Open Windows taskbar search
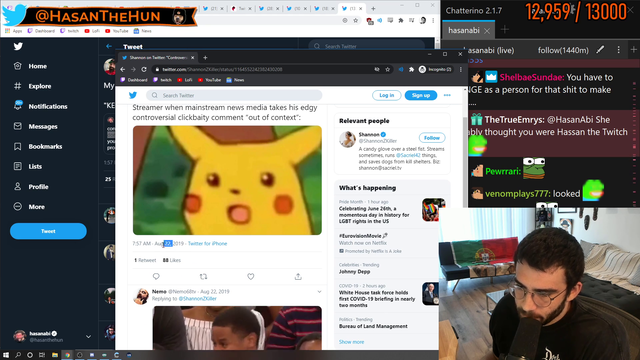This screenshot has width=640, height=360. point(18,355)
